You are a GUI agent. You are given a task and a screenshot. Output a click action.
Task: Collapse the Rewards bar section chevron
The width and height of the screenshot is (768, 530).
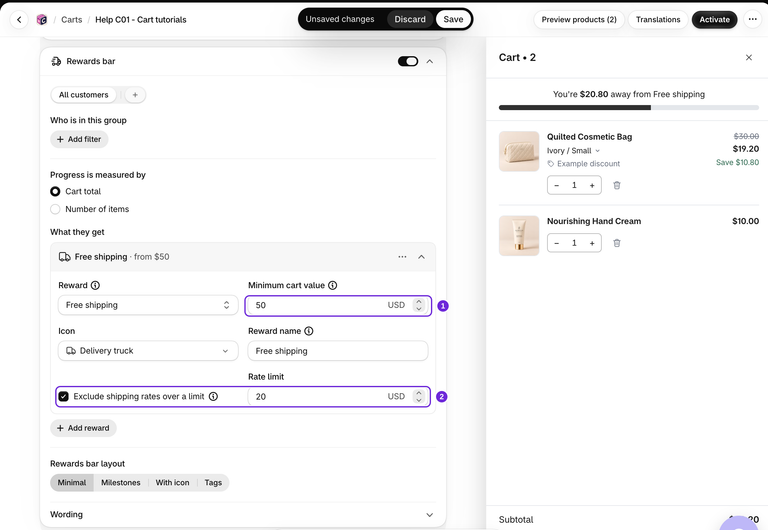click(x=430, y=61)
